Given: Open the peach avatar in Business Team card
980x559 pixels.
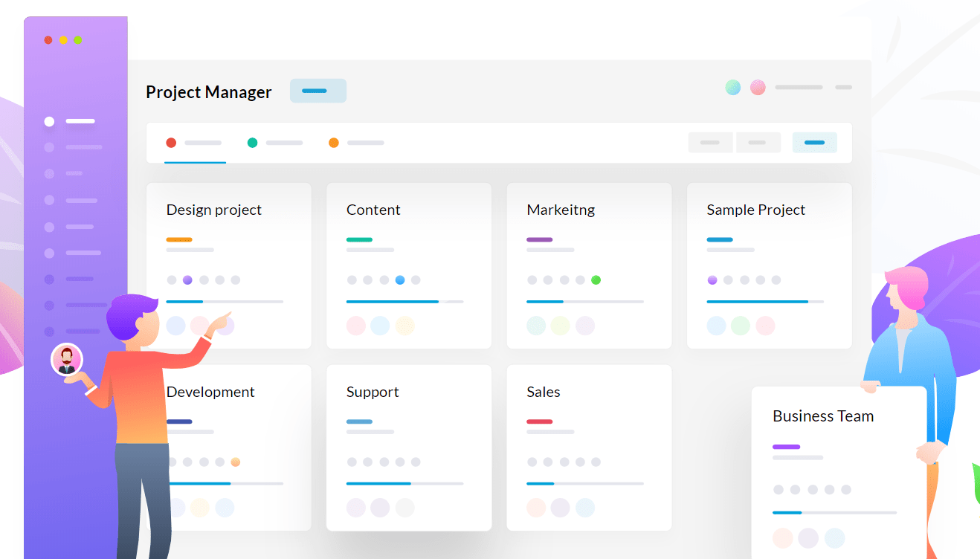Looking at the screenshot, I should (783, 538).
